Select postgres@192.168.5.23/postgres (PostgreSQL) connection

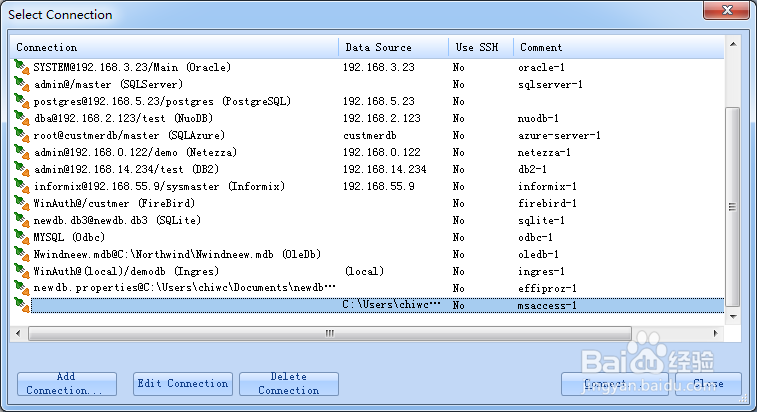(162, 101)
